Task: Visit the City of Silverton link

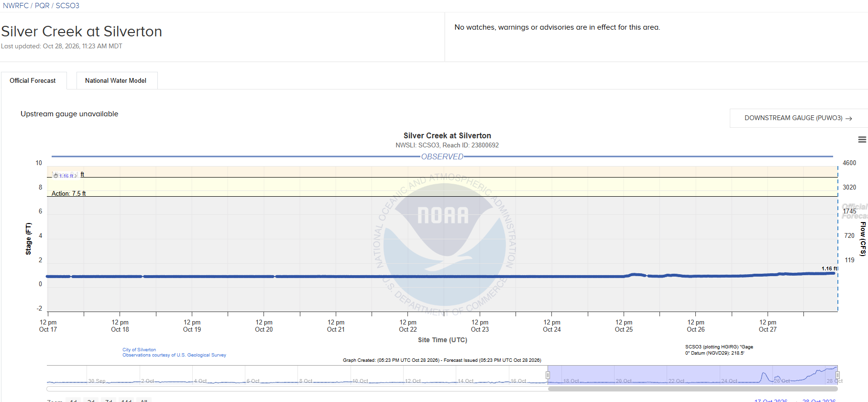Action: point(139,350)
